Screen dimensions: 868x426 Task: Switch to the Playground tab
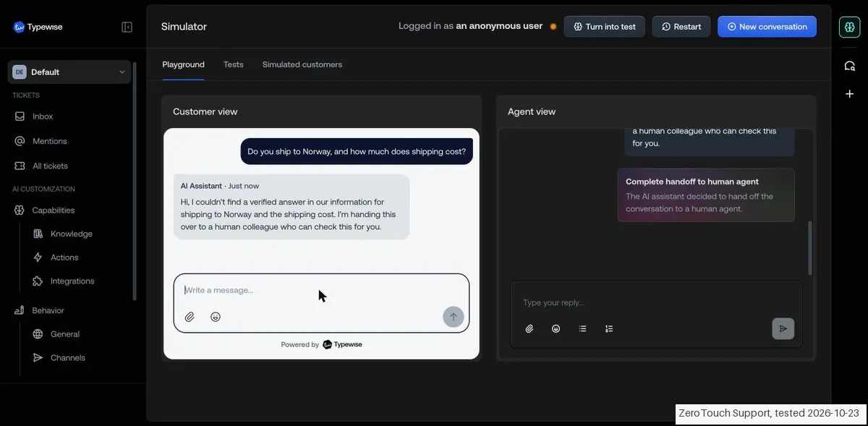[x=183, y=64]
